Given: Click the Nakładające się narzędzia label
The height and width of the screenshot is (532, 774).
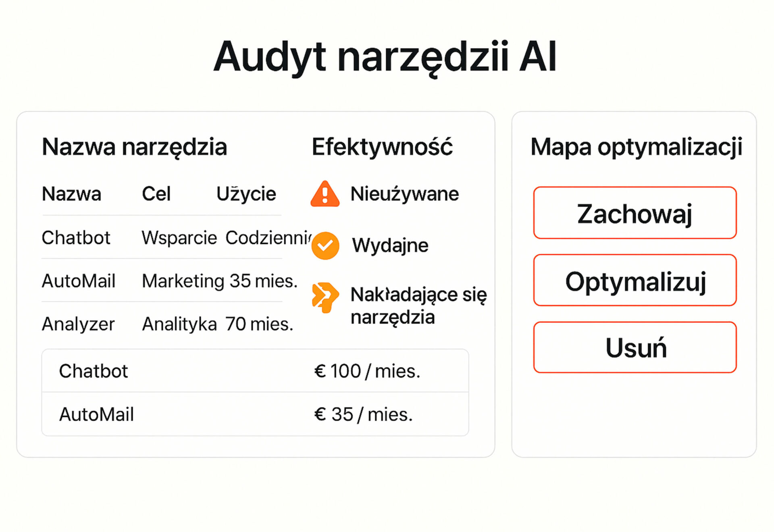Looking at the screenshot, I should pos(418,306).
